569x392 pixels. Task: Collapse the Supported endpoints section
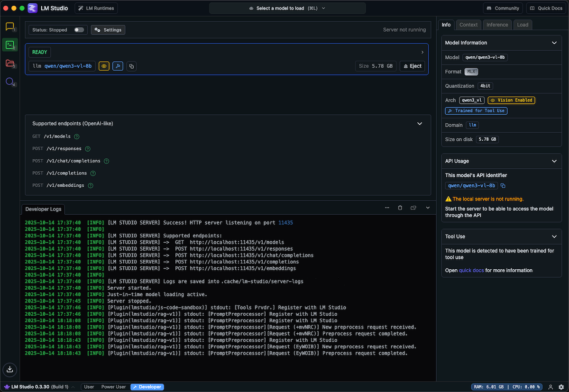point(420,123)
